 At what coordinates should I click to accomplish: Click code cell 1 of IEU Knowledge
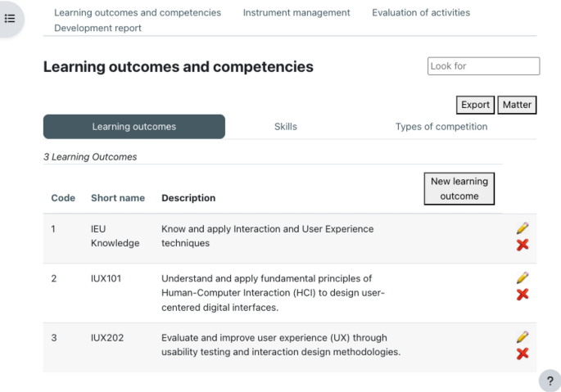coord(53,229)
